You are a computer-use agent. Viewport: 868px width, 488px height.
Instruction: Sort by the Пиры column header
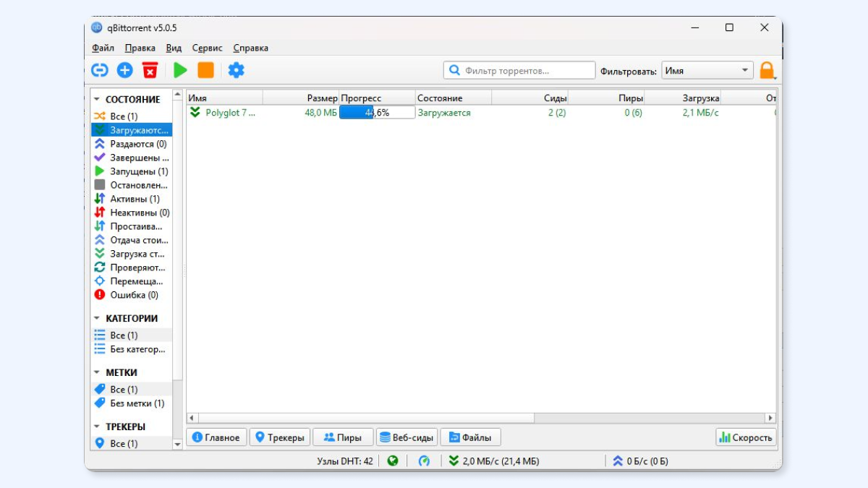pyautogui.click(x=606, y=98)
